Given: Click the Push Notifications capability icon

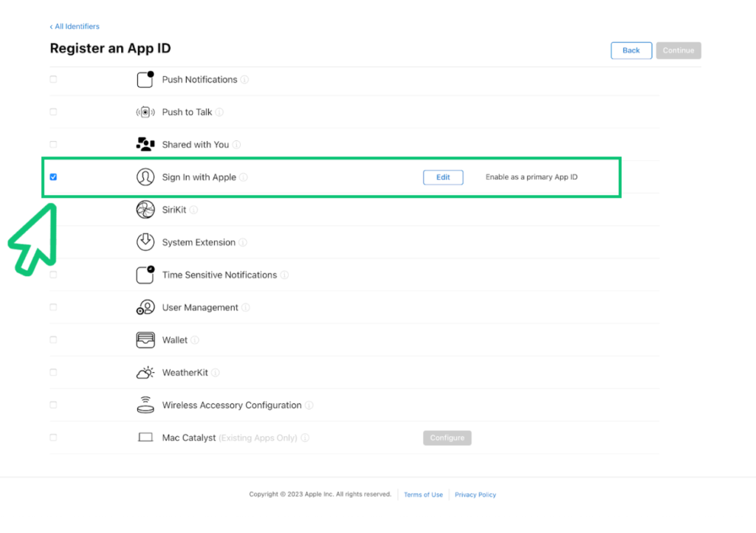Looking at the screenshot, I should 145,80.
